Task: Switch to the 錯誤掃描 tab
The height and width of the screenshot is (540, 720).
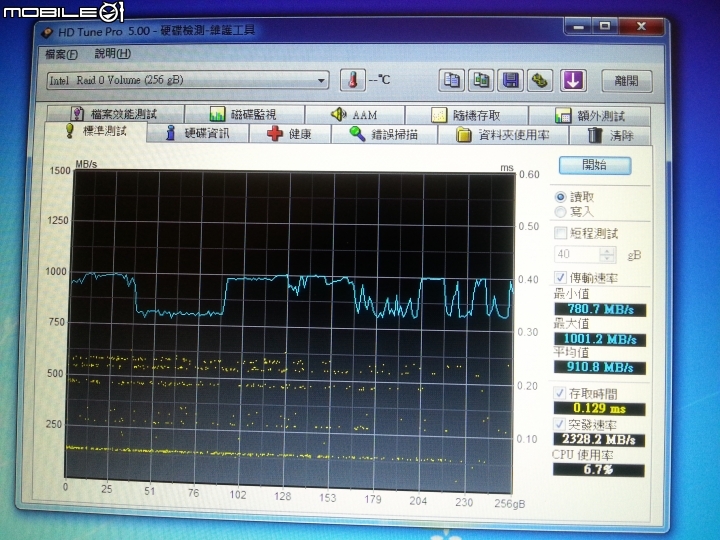Action: coord(384,134)
